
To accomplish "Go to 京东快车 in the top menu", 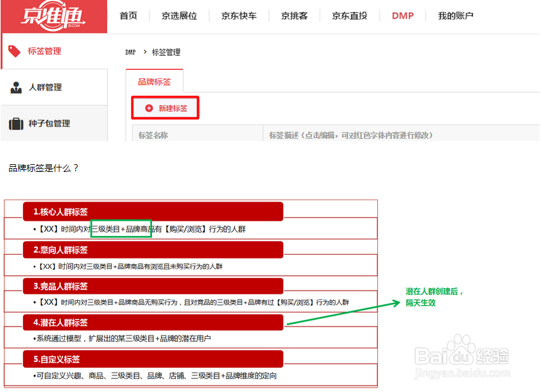I will 239,16.
